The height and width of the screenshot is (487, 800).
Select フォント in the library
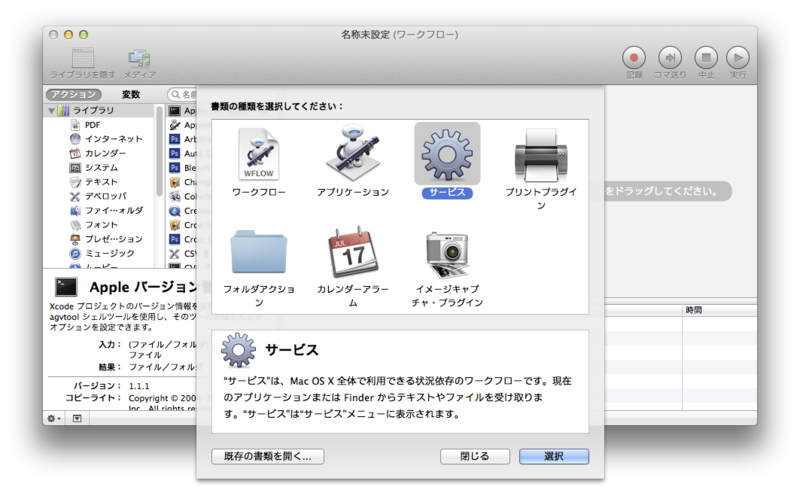tap(101, 224)
